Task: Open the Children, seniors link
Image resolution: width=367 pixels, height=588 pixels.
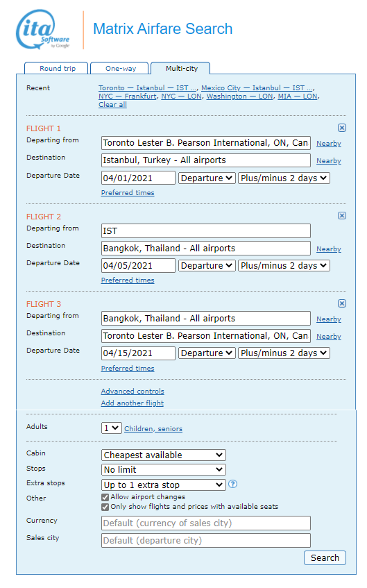Action: (x=153, y=428)
